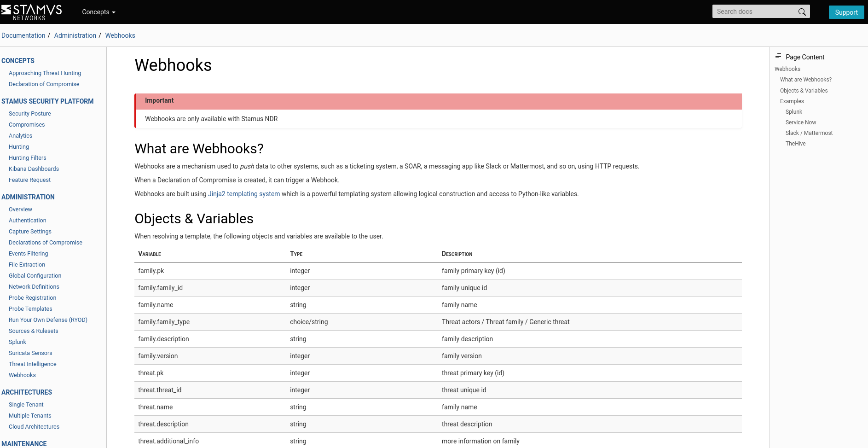Open the Compromises page
Image resolution: width=868 pixels, height=448 pixels.
27,125
